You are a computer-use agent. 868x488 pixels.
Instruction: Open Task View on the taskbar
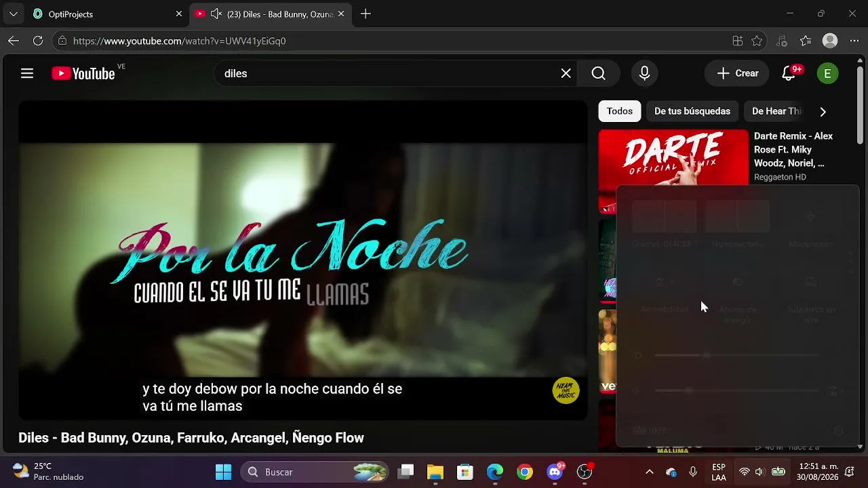pyautogui.click(x=406, y=472)
